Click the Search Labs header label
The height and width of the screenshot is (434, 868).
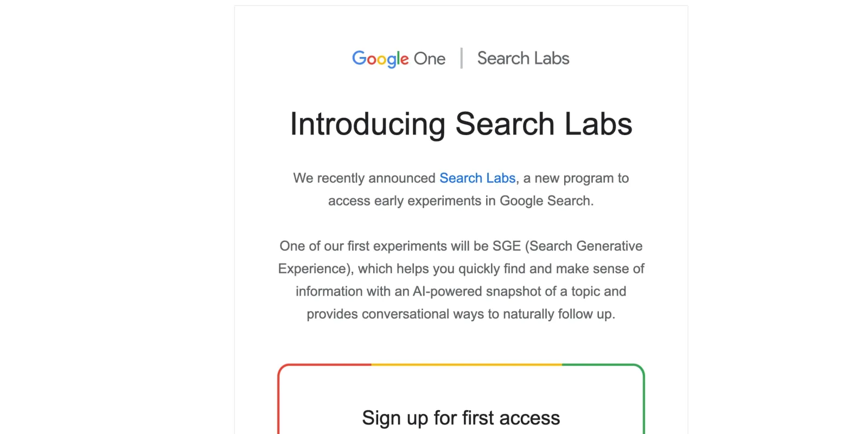point(522,58)
